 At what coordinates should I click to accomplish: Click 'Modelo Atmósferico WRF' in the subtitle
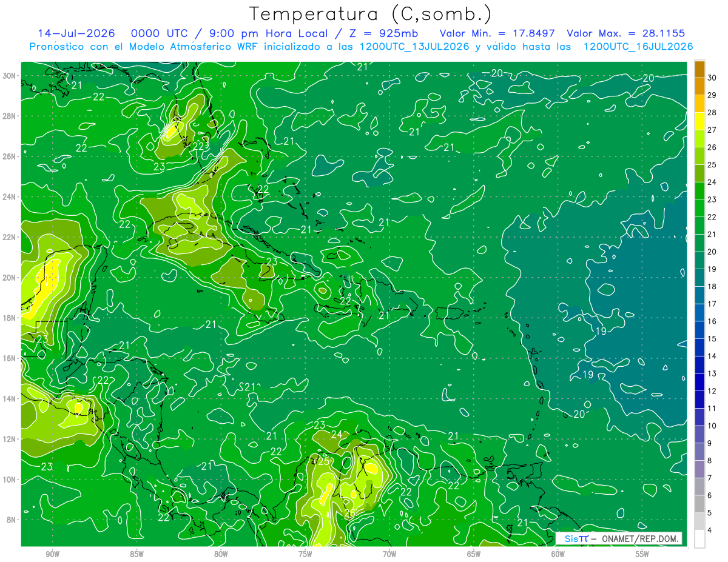(x=193, y=47)
